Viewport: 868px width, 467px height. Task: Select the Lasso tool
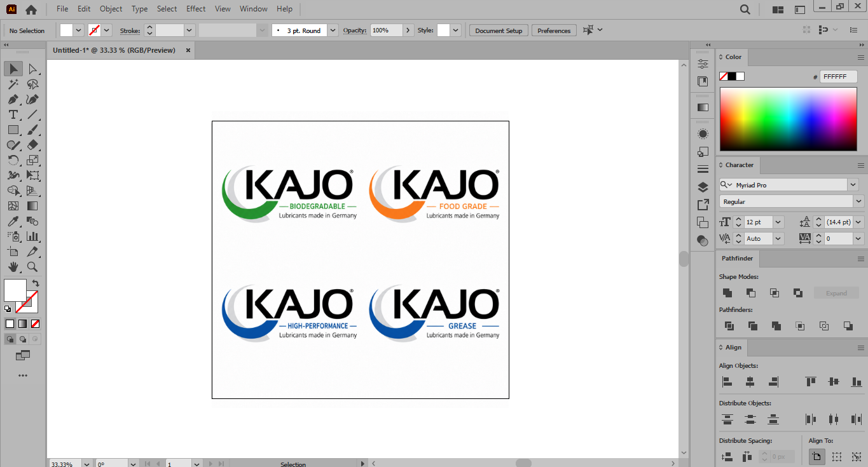click(32, 84)
